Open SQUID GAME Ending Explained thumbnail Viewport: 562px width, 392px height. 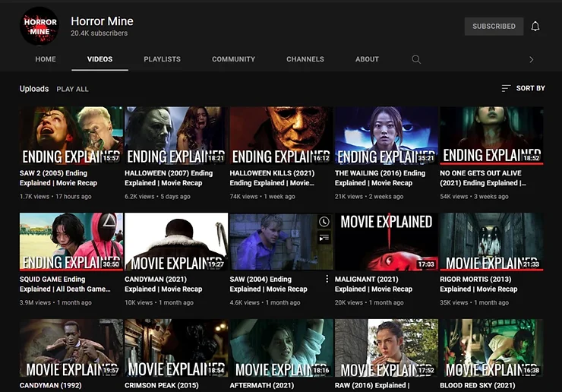(71, 242)
